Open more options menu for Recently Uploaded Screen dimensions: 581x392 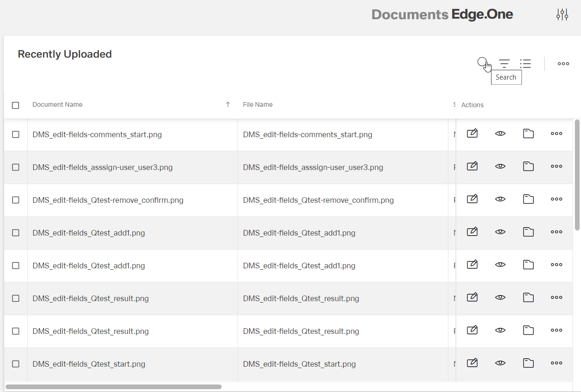(x=563, y=64)
